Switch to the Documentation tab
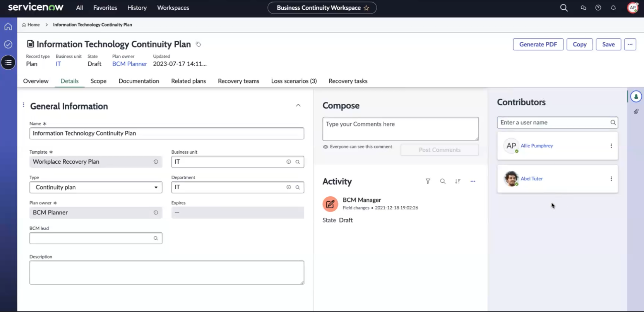The image size is (644, 312). (x=139, y=81)
